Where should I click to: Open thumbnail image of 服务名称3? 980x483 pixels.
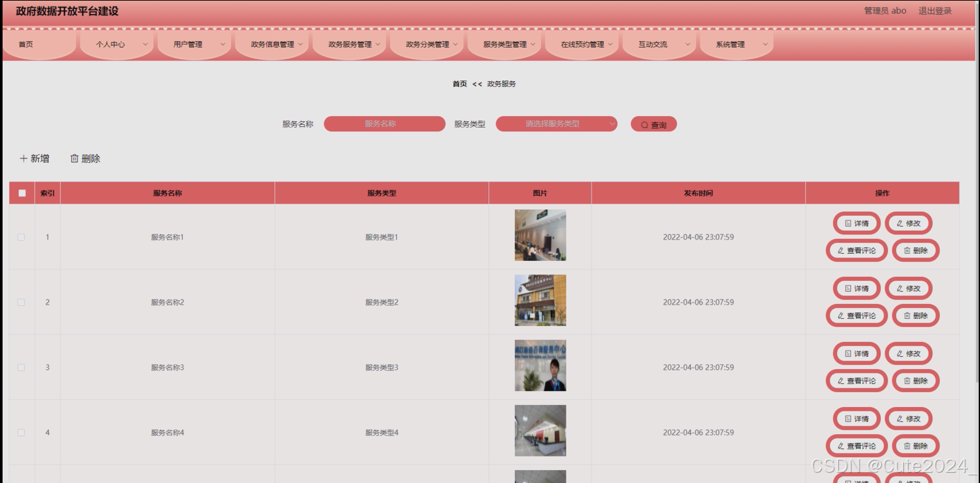[x=540, y=365]
